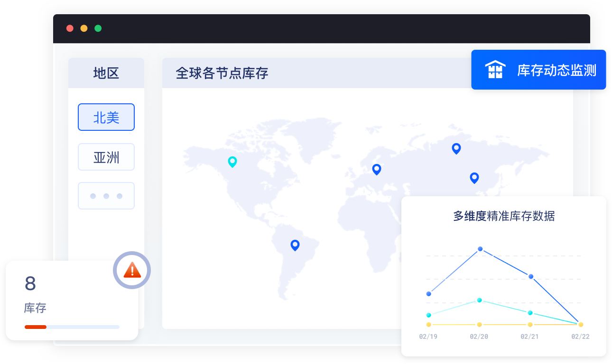This screenshot has height=364, width=612.
Task: Select the 北美 region option
Action: (x=106, y=117)
